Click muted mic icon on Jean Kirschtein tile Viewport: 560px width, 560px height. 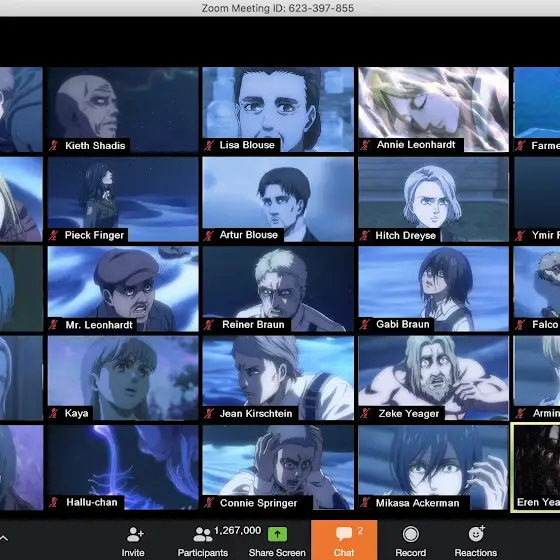[209, 414]
